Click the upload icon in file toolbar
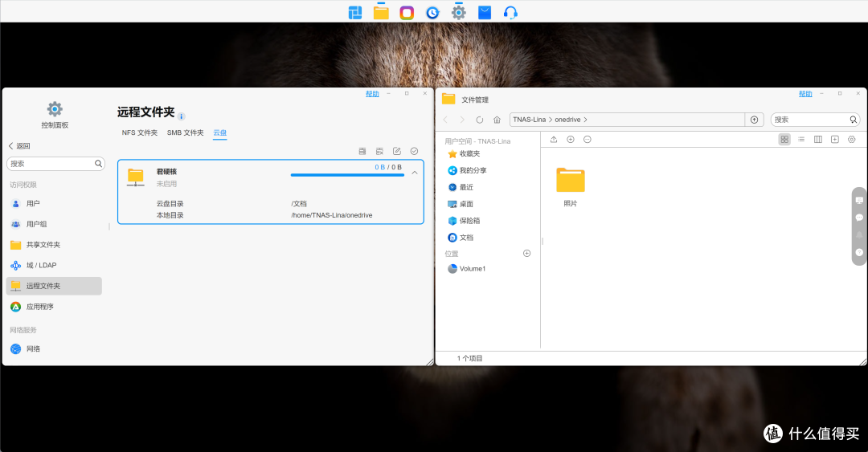This screenshot has width=868, height=452. [x=554, y=140]
